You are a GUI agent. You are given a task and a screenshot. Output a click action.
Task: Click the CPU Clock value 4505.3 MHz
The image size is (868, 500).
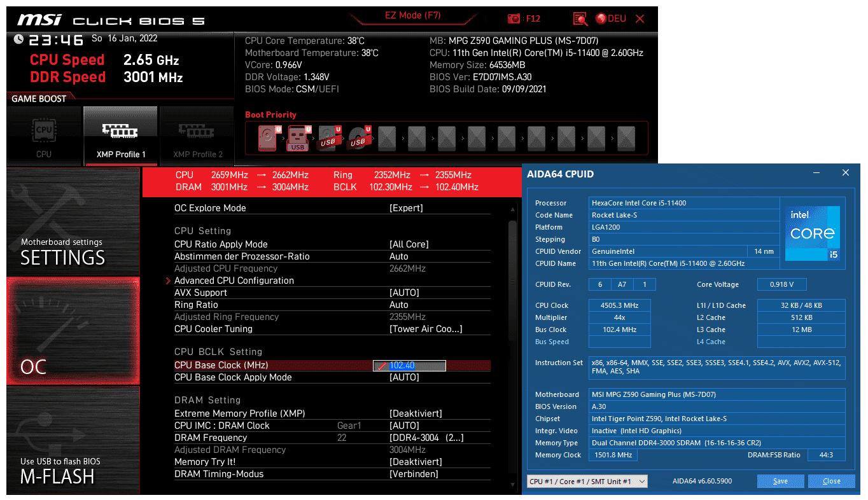[x=620, y=305]
